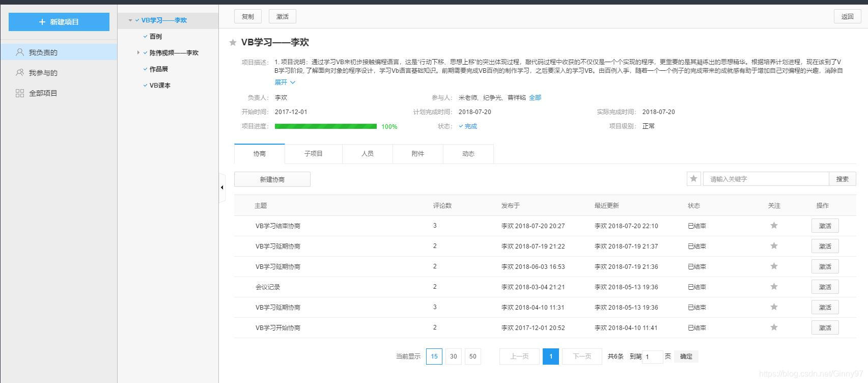Switch to the 协商 tab
Viewport: 868px width, 383px height.
click(x=260, y=153)
